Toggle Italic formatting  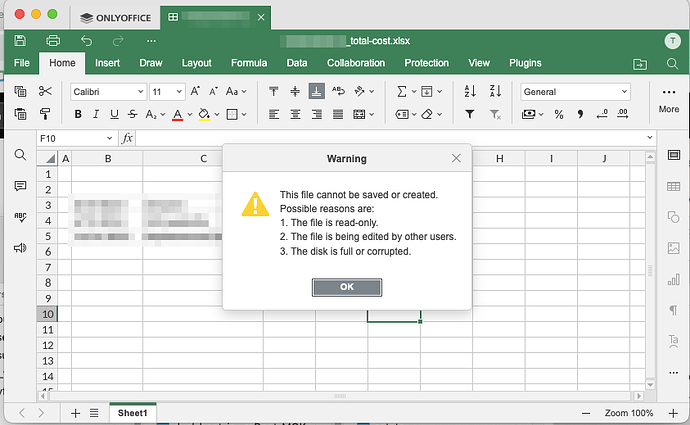click(96, 114)
